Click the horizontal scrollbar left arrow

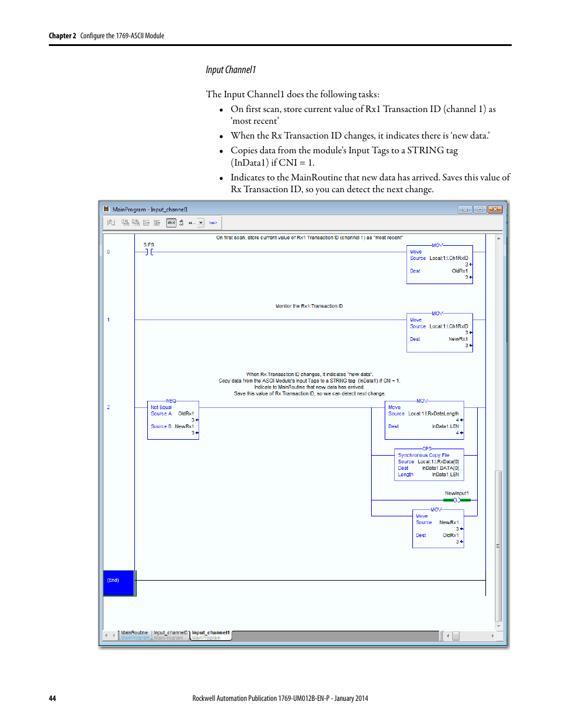[x=448, y=635]
